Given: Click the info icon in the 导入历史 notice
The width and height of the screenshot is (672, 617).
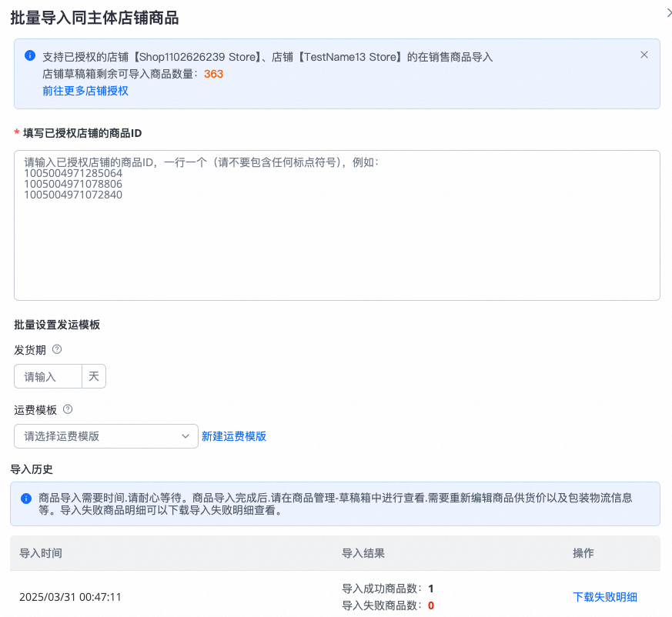Looking at the screenshot, I should pyautogui.click(x=26, y=498).
